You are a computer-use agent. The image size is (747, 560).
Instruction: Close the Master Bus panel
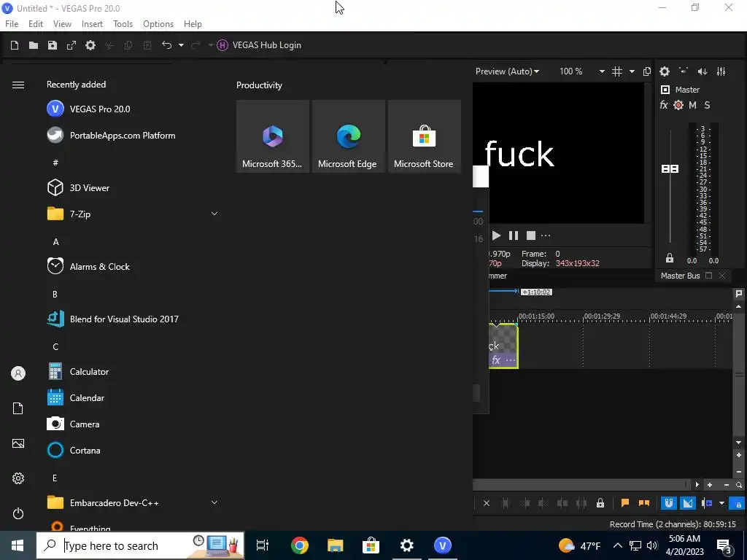pyautogui.click(x=721, y=276)
